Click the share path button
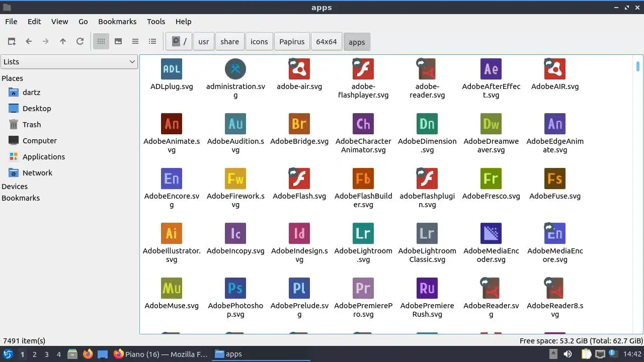 click(229, 42)
